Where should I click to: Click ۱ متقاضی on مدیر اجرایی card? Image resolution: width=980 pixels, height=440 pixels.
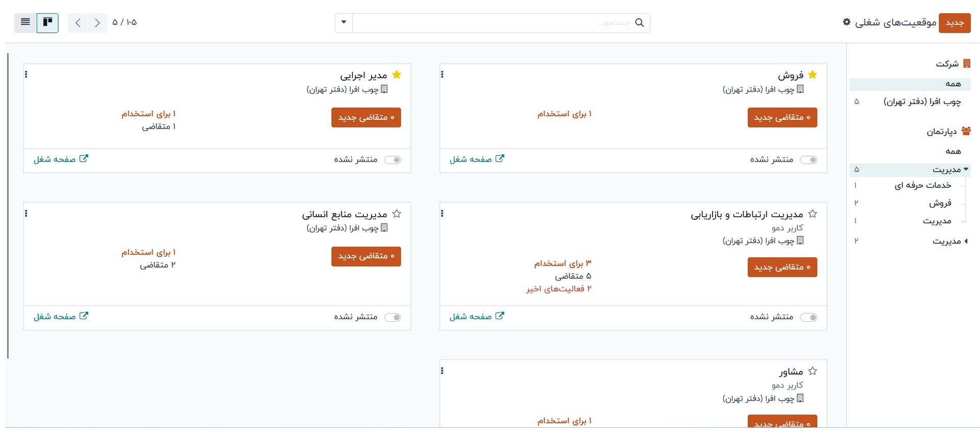coord(159,126)
